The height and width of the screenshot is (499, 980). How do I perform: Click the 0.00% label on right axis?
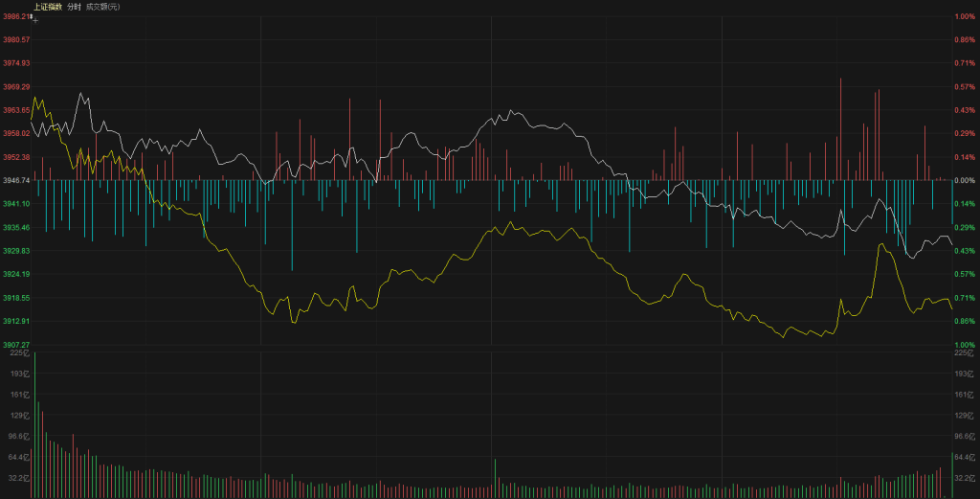click(x=964, y=180)
